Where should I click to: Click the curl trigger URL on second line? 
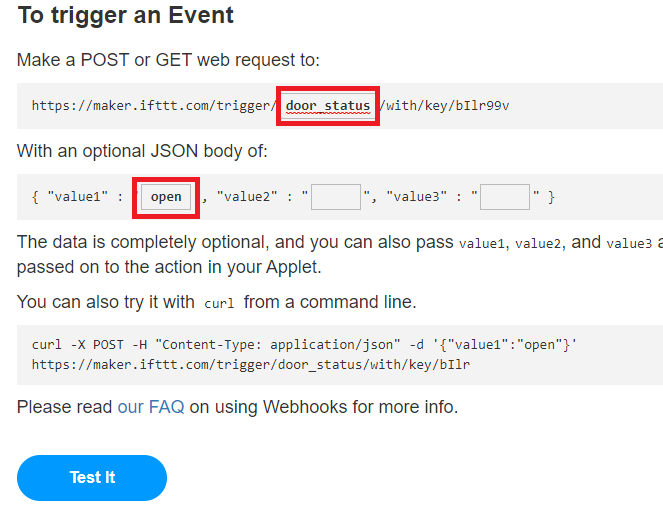point(250,365)
